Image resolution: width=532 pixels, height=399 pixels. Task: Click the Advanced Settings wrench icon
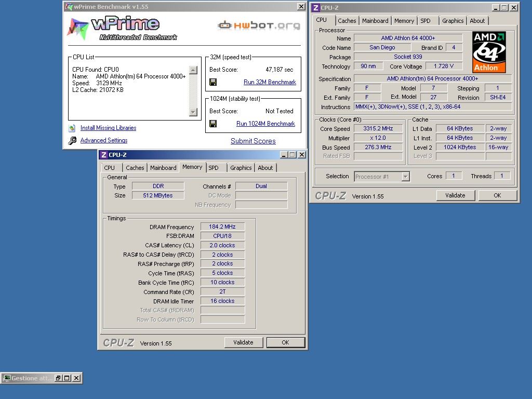[72, 140]
